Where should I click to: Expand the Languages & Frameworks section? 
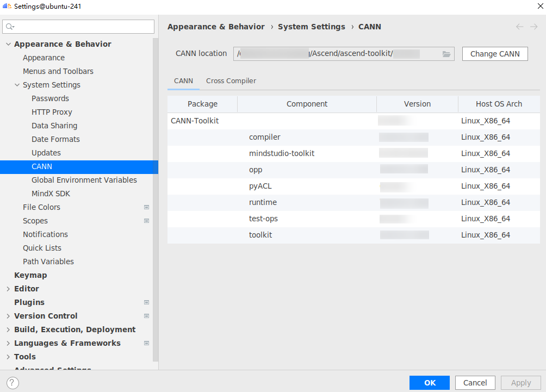[8, 343]
